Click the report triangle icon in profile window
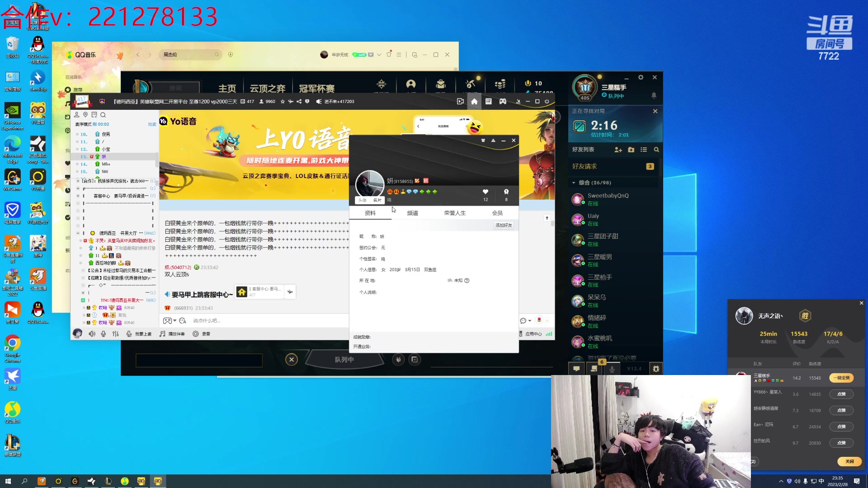 (493, 141)
